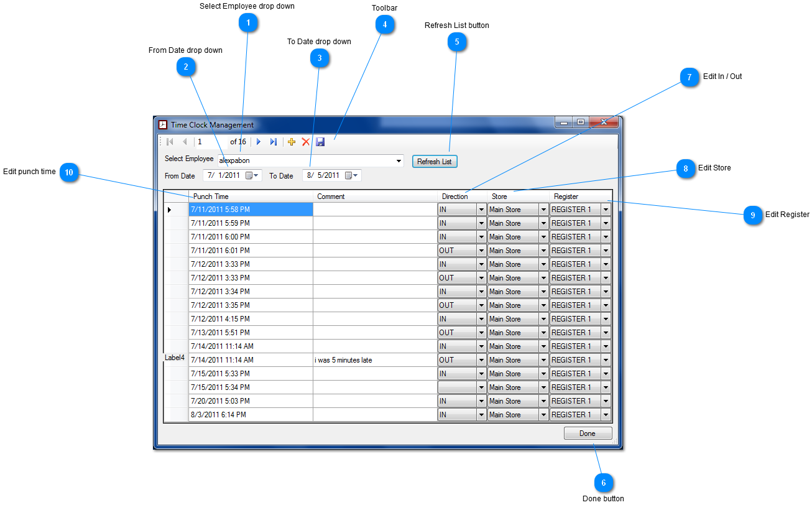This screenshot has width=812, height=505.
Task: Open From Date calendar picker
Action: [252, 175]
